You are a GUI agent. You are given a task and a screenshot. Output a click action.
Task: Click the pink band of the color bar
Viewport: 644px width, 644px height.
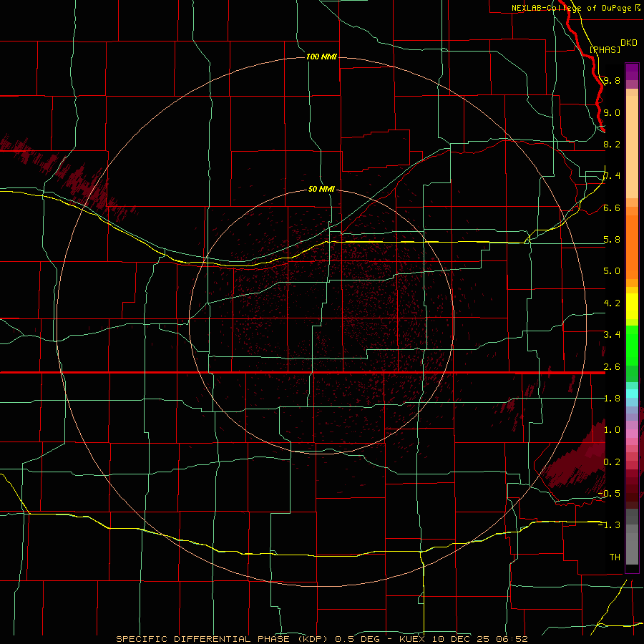(632, 433)
